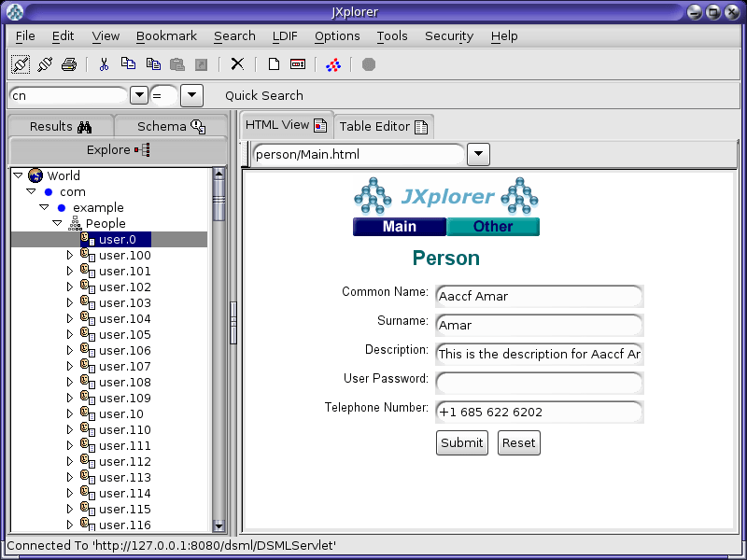747x560 pixels.
Task: Click the Refresh tree dots icon
Action: 333,64
